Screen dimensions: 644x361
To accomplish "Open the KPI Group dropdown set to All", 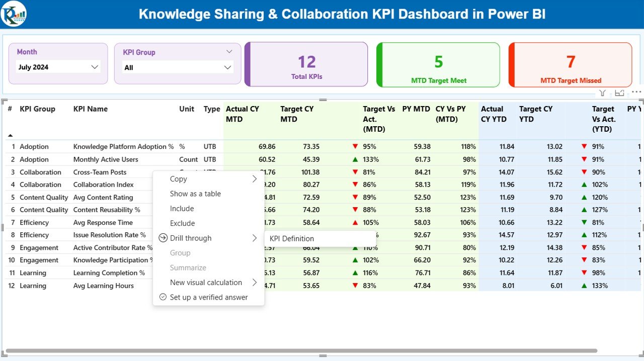I will pyautogui.click(x=227, y=67).
